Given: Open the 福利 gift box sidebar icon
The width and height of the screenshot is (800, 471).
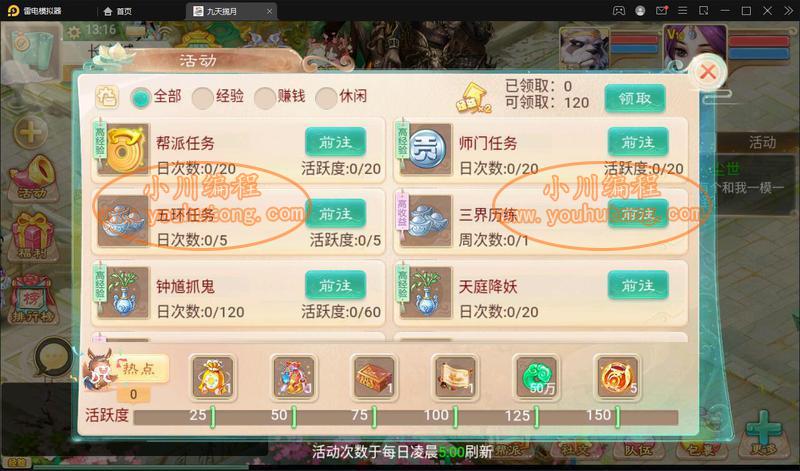Looking at the screenshot, I should pos(33,235).
